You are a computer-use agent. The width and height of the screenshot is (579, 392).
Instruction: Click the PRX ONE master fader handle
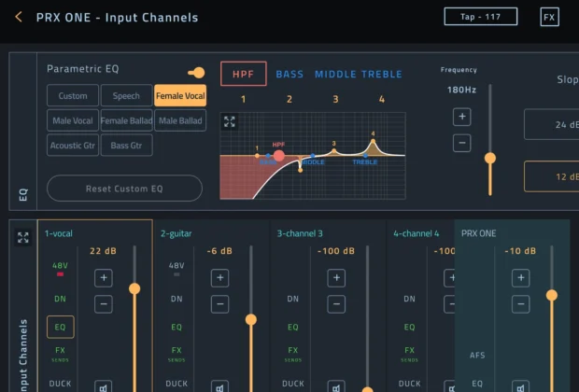(552, 295)
